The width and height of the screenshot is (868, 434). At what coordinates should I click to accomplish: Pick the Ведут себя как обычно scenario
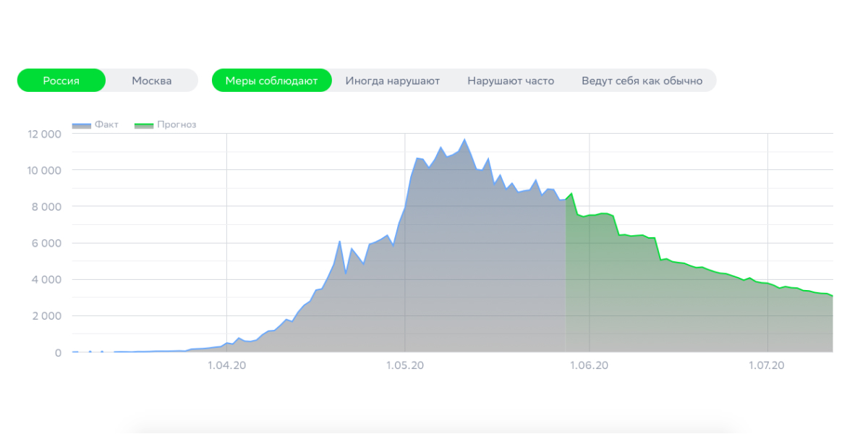(642, 80)
